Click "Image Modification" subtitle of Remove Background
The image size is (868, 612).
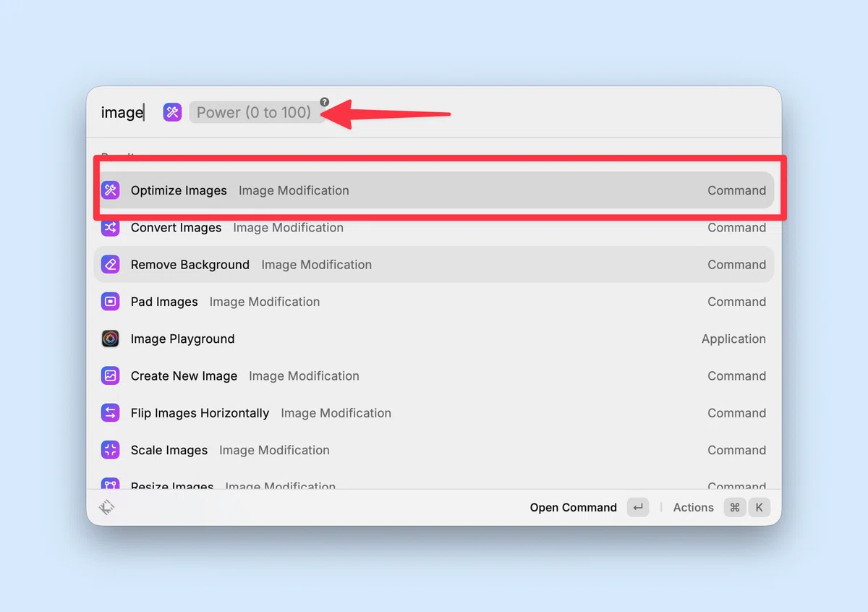click(316, 265)
